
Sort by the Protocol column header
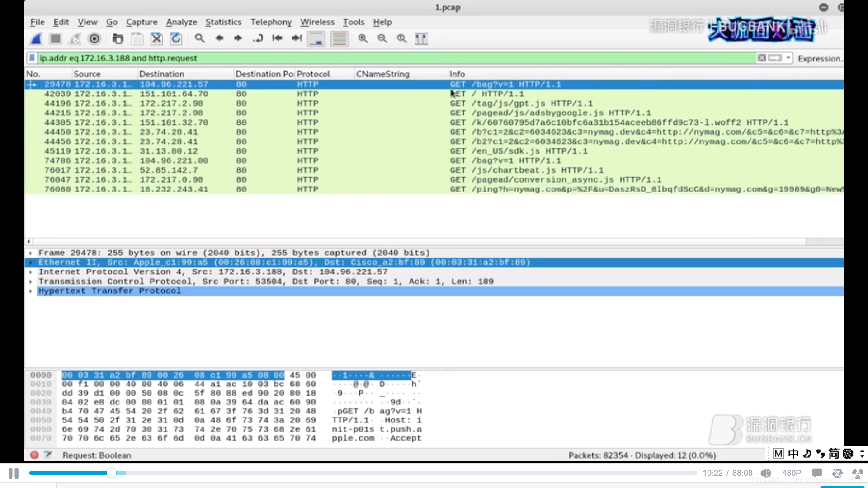[x=324, y=74]
